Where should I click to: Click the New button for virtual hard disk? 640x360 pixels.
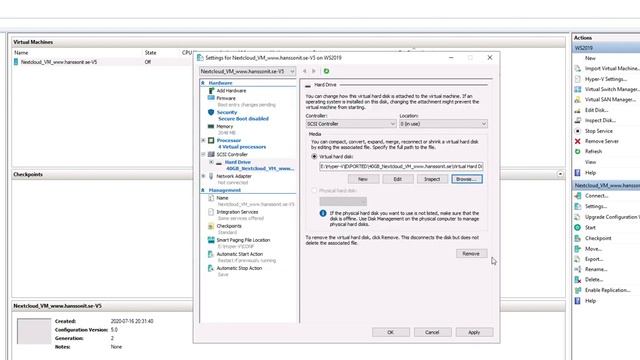click(363, 179)
